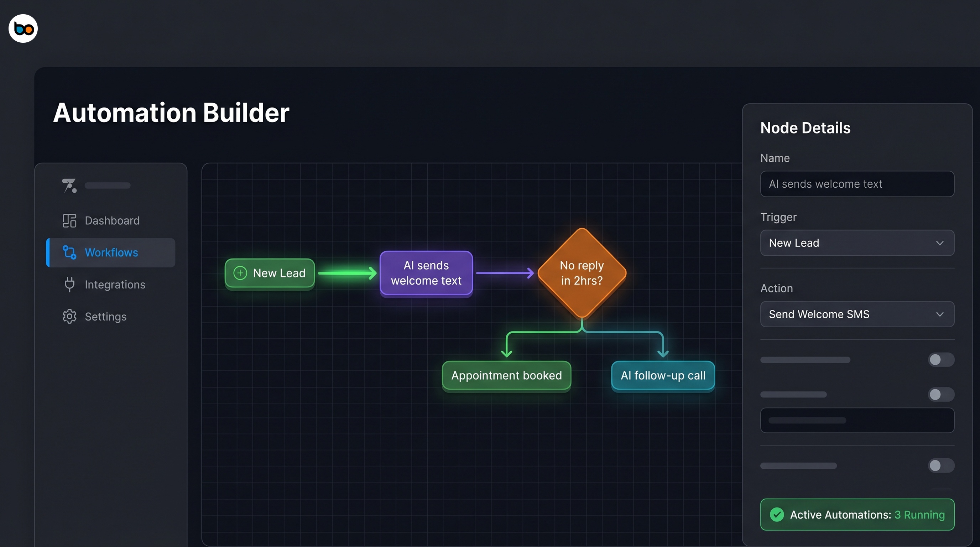Click the plus icon inside the New Lead node
Image resolution: width=980 pixels, height=547 pixels.
(240, 273)
